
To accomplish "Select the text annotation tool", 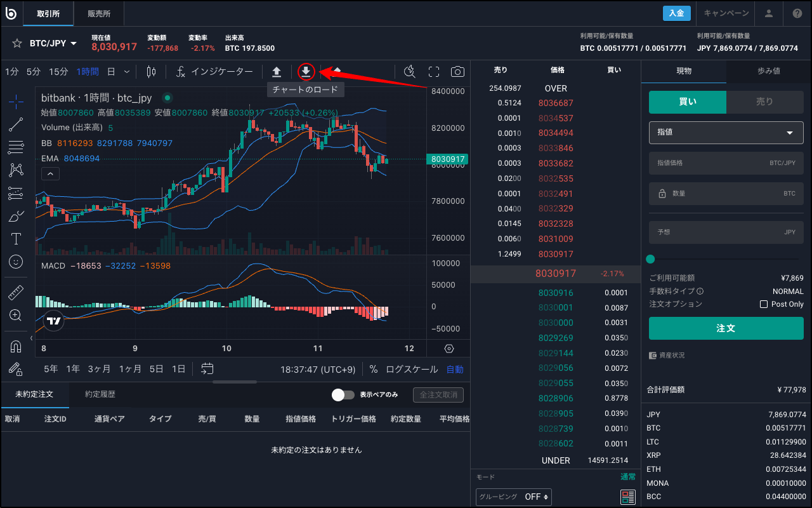I will (15, 239).
